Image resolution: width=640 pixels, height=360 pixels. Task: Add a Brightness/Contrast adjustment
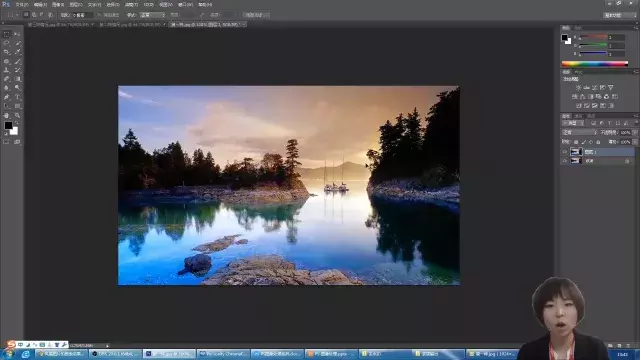pyautogui.click(x=578, y=87)
